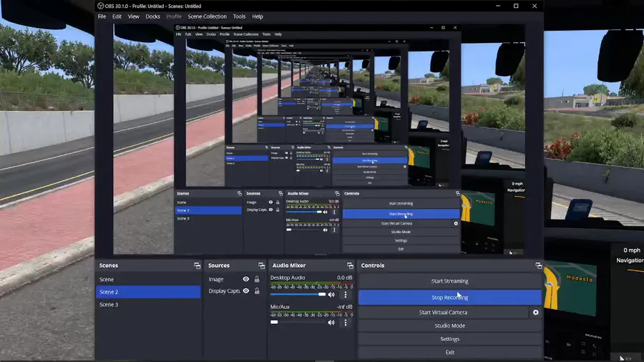Open the Docks menu

click(153, 16)
